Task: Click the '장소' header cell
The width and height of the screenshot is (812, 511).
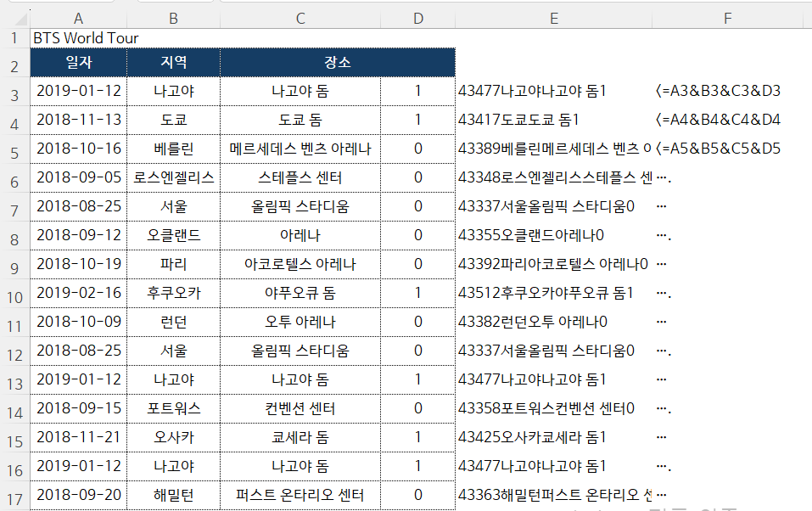Action: pyautogui.click(x=338, y=62)
